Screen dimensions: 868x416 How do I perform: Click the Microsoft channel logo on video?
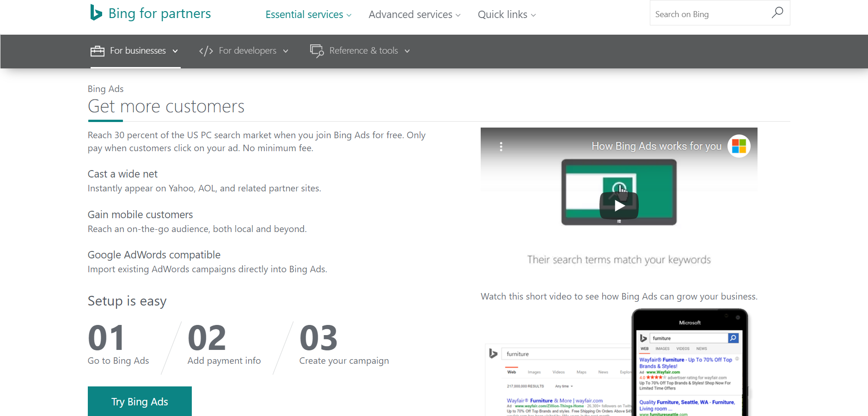(739, 146)
